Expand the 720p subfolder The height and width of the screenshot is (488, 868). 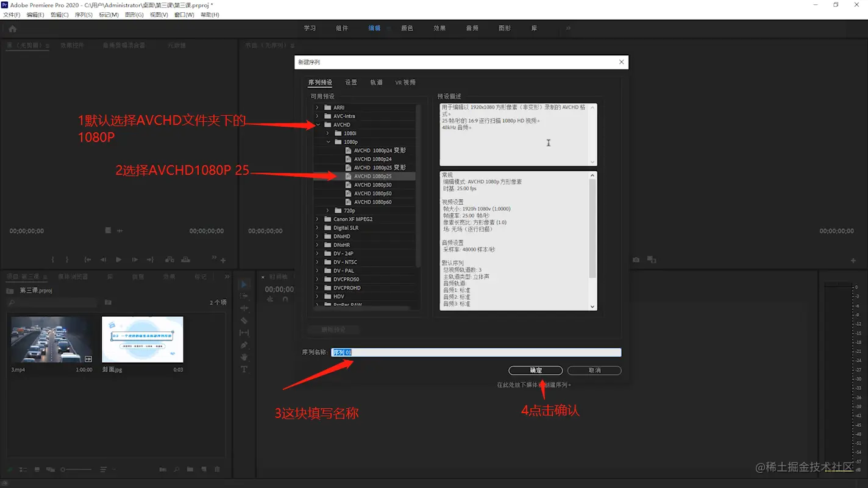327,210
